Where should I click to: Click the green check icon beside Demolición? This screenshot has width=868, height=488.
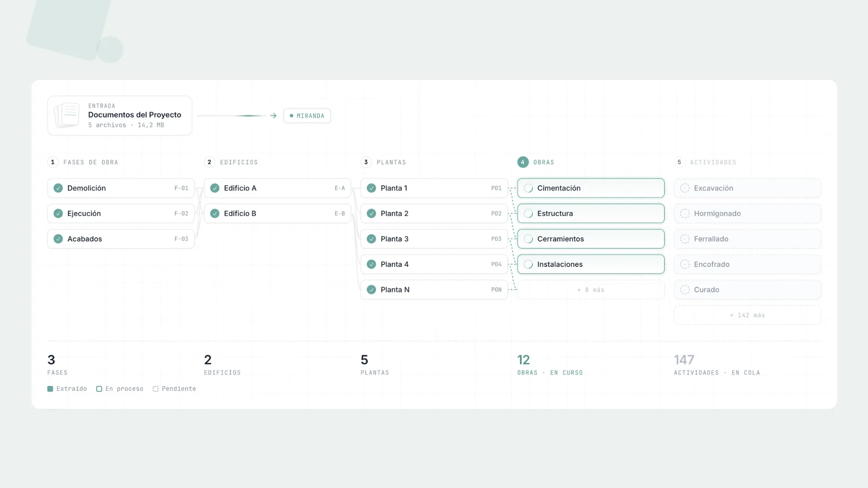(x=58, y=188)
